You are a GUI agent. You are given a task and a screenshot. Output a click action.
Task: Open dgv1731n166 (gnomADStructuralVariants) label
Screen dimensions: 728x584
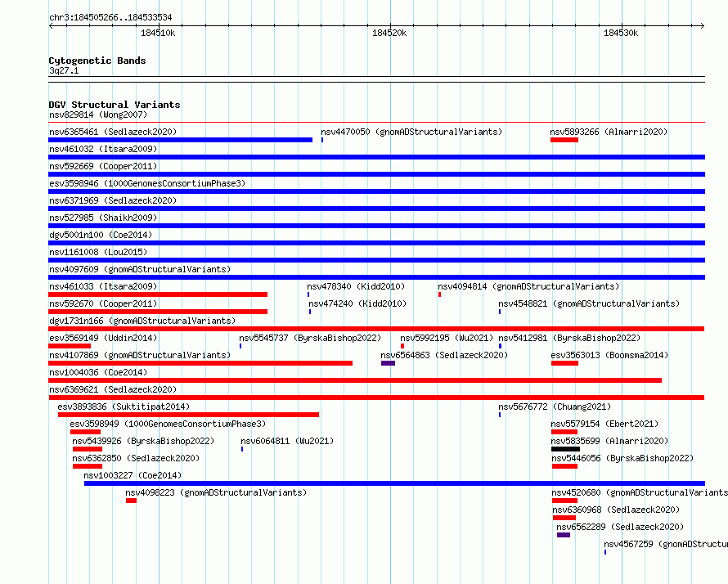point(142,321)
